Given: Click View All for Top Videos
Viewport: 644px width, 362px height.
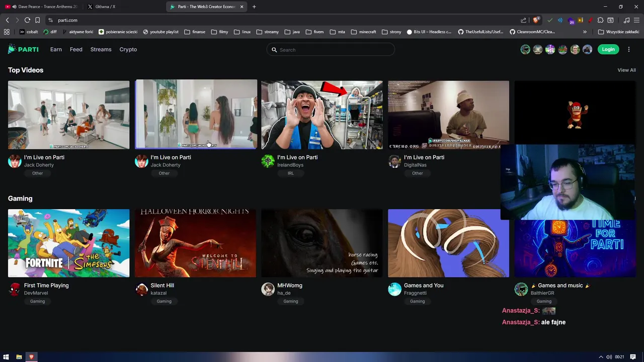Looking at the screenshot, I should [626, 70].
